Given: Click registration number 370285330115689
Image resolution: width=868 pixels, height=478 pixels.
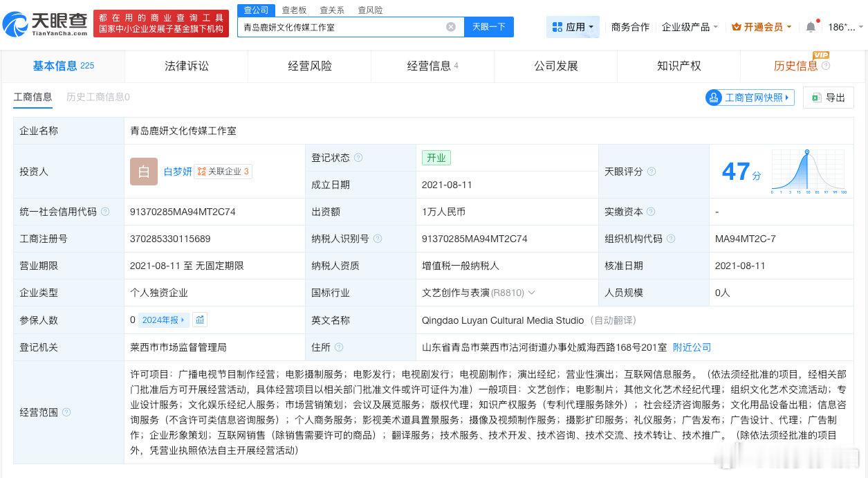Looking at the screenshot, I should (170, 239).
